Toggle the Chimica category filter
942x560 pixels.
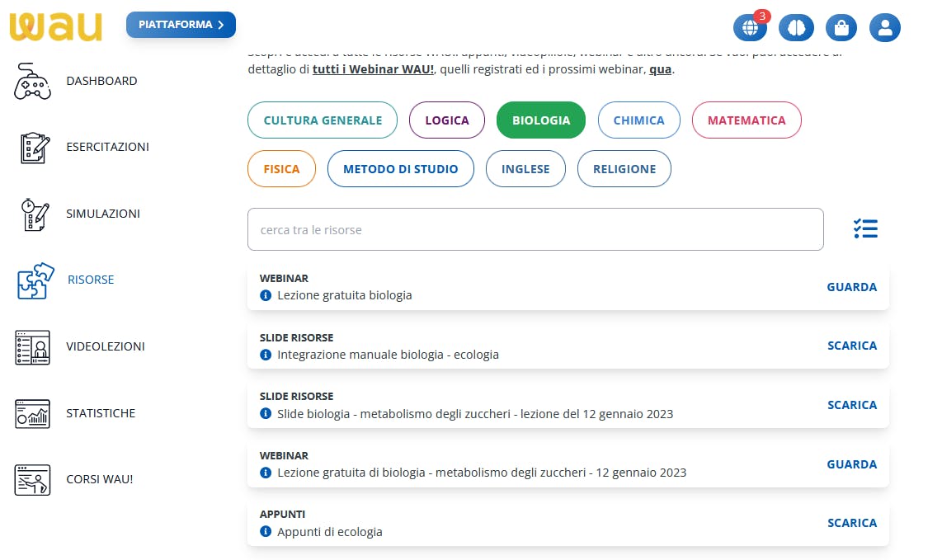tap(638, 120)
